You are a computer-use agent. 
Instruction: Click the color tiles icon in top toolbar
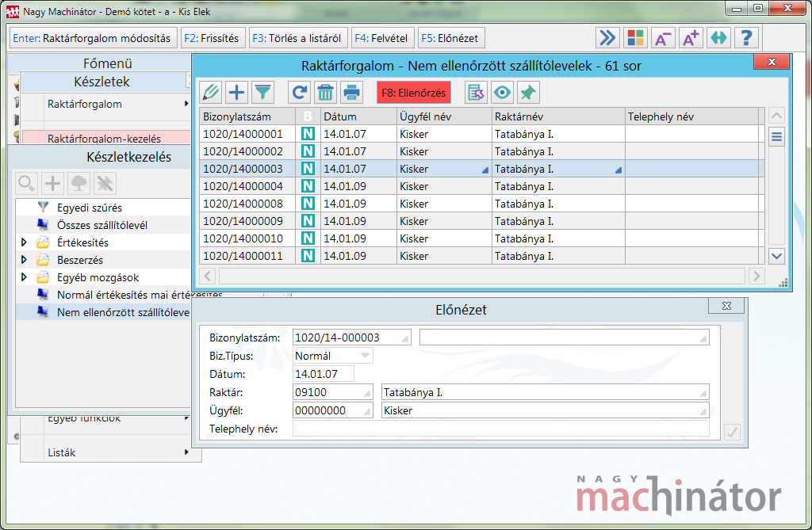coord(635,38)
